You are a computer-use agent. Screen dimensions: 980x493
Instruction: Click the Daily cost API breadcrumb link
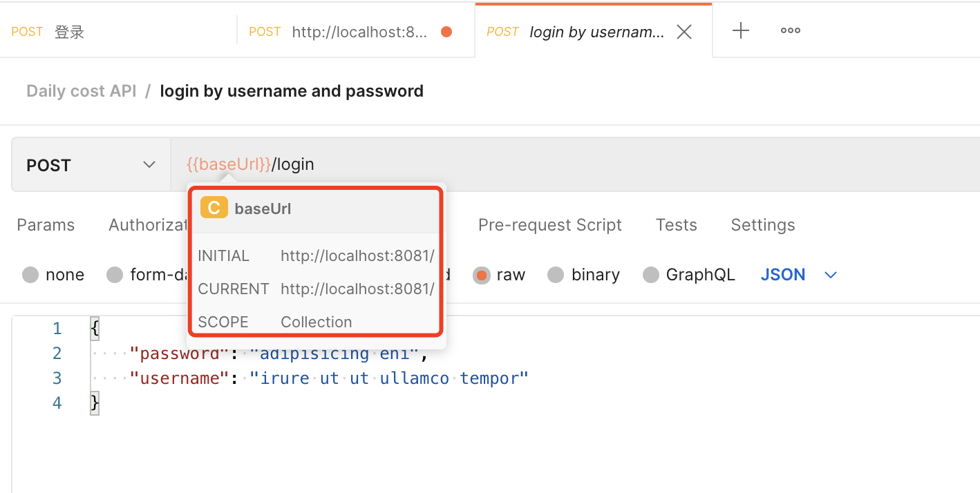coord(82,91)
